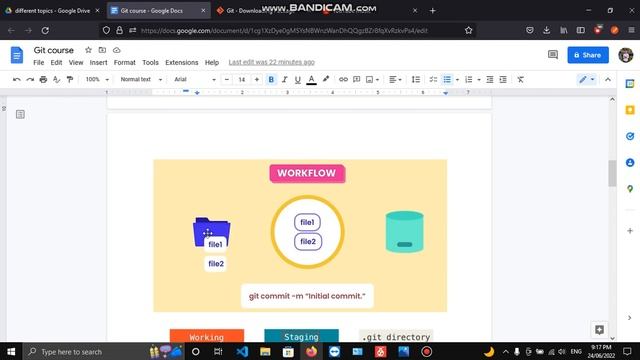This screenshot has height=360, width=640.
Task: Open the Tools menu
Action: point(150,62)
